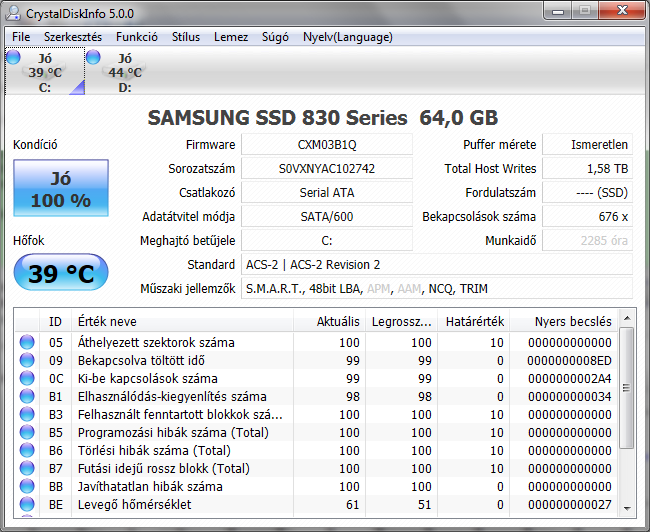Click the SATA/600 transfer mode value

[327, 216]
